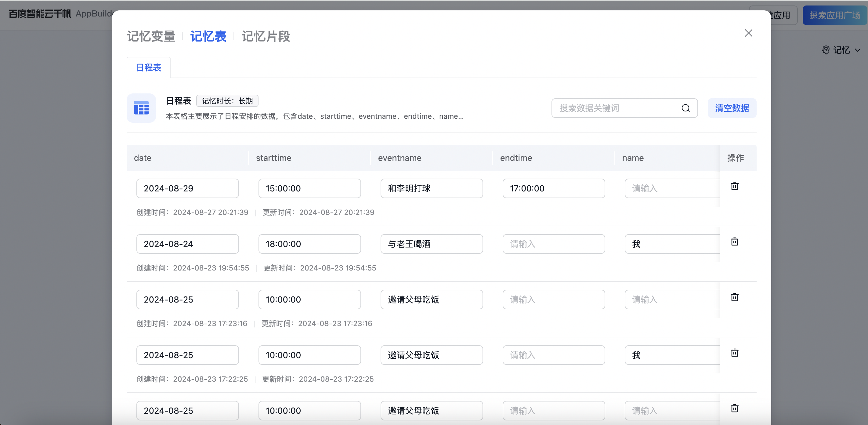Delete the 与老王喝酒 schedule row
This screenshot has height=425, width=868.
pyautogui.click(x=734, y=242)
